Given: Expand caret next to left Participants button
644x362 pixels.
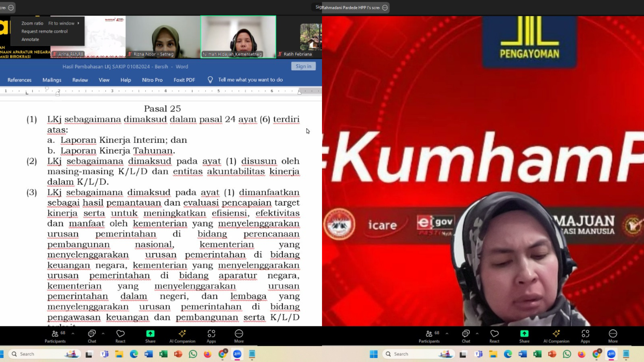Looking at the screenshot, I should click(x=73, y=334).
